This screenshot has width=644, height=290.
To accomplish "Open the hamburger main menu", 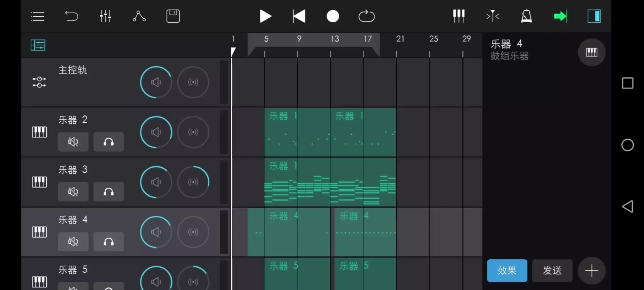I will coord(38,16).
